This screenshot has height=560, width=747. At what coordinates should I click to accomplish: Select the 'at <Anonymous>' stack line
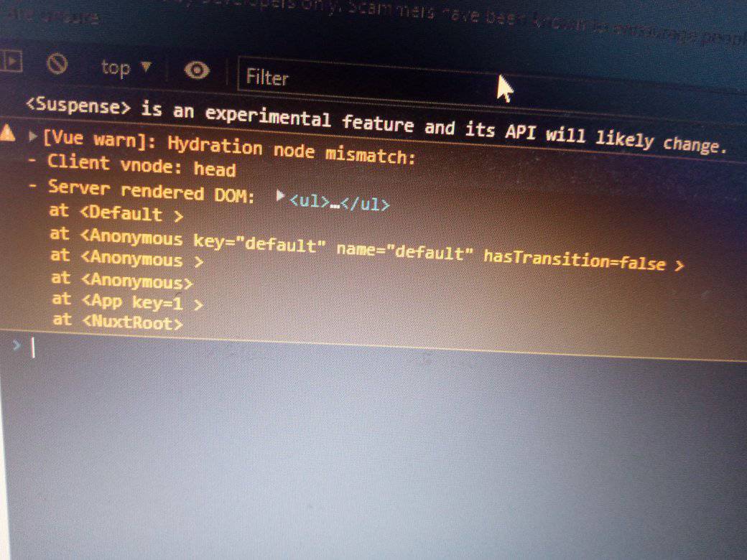[x=122, y=280]
